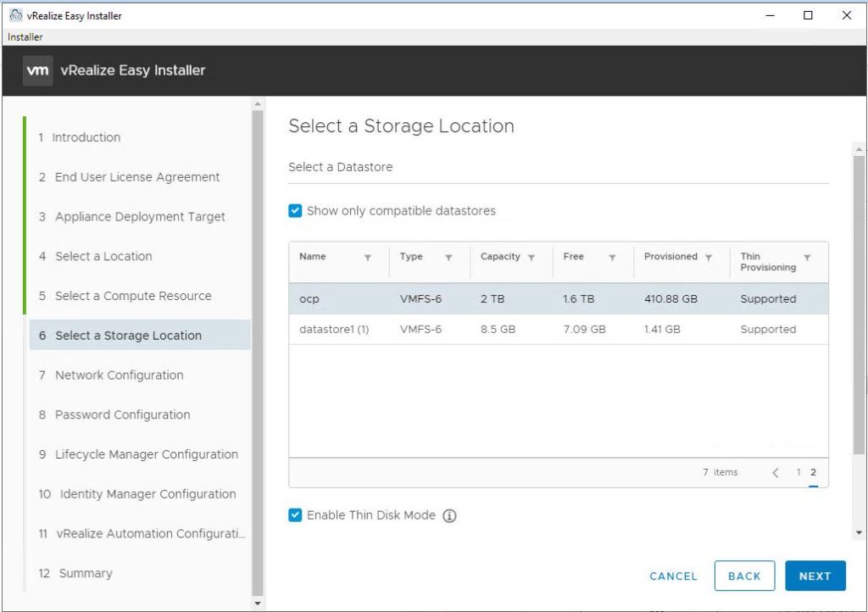This screenshot has height=612, width=868.
Task: Cancel the installer wizard
Action: pos(673,576)
